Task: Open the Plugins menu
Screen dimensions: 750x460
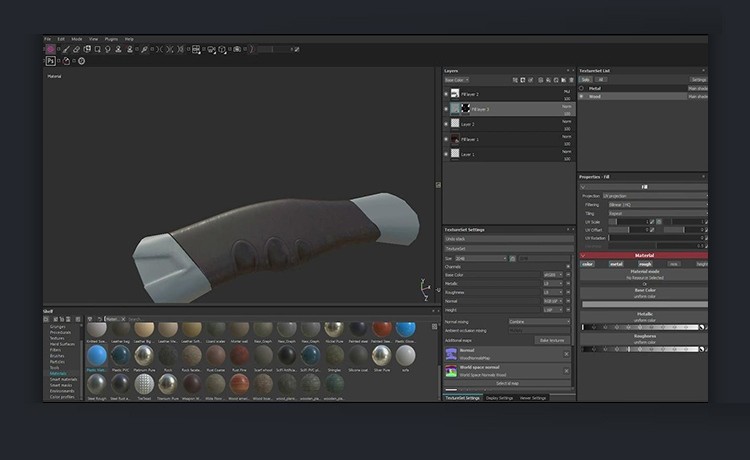Action: (111, 39)
